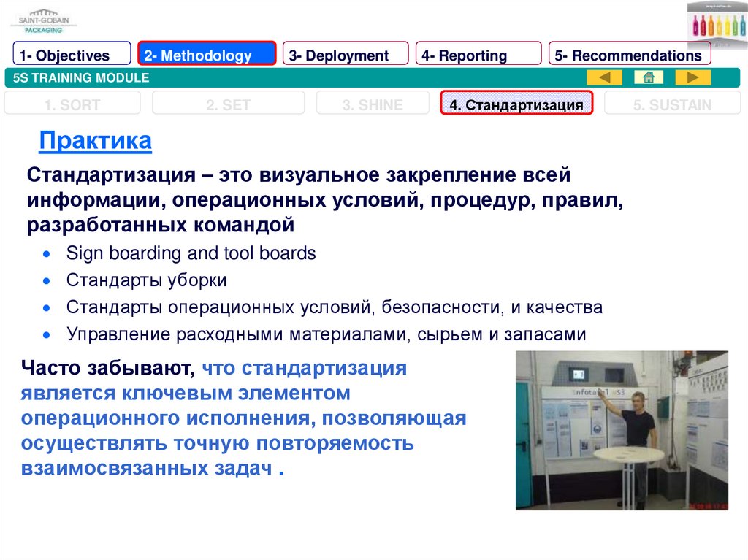Open the 5- Recommendations tab
Image resolution: width=748 pixels, height=560 pixels.
tap(629, 55)
